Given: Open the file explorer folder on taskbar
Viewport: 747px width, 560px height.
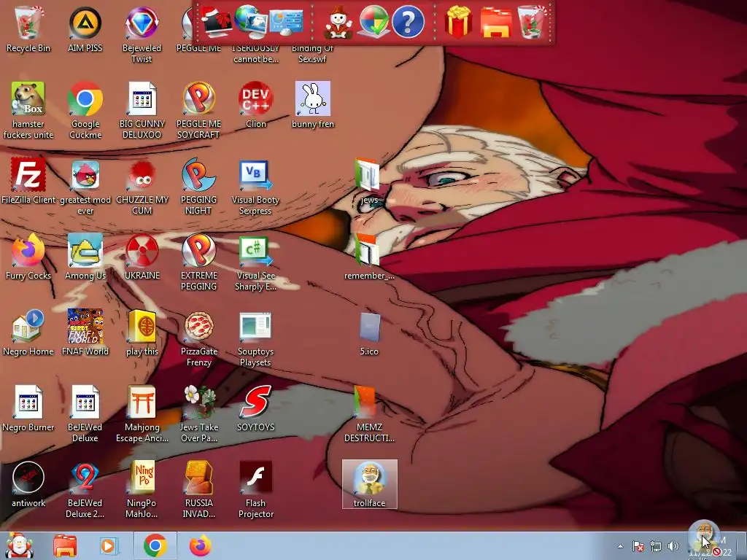Looking at the screenshot, I should pos(65,545).
